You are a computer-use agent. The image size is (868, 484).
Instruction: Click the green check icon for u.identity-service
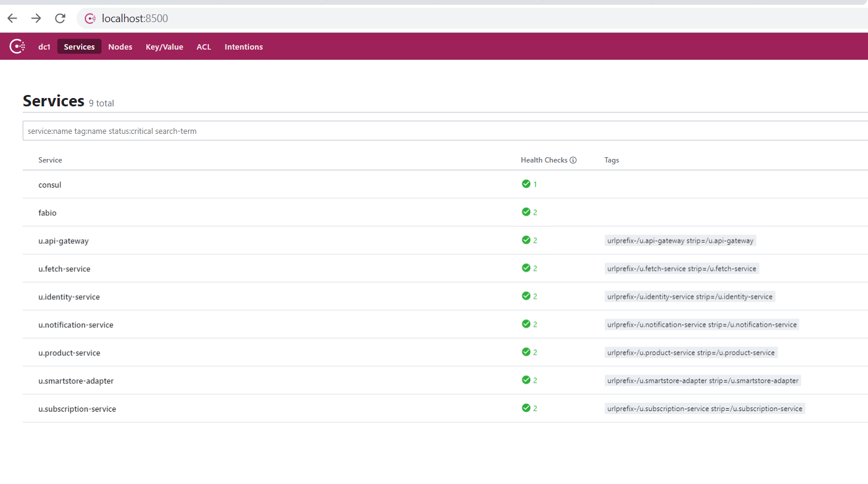[526, 296]
